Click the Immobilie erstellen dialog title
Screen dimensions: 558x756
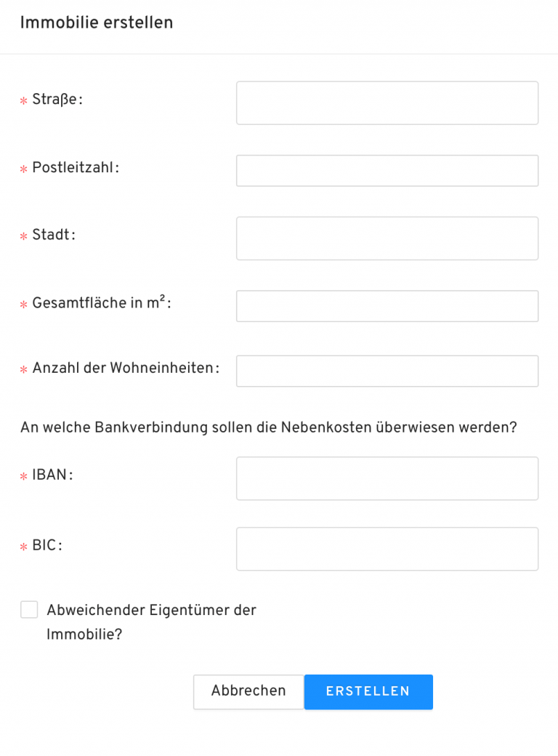click(x=97, y=23)
